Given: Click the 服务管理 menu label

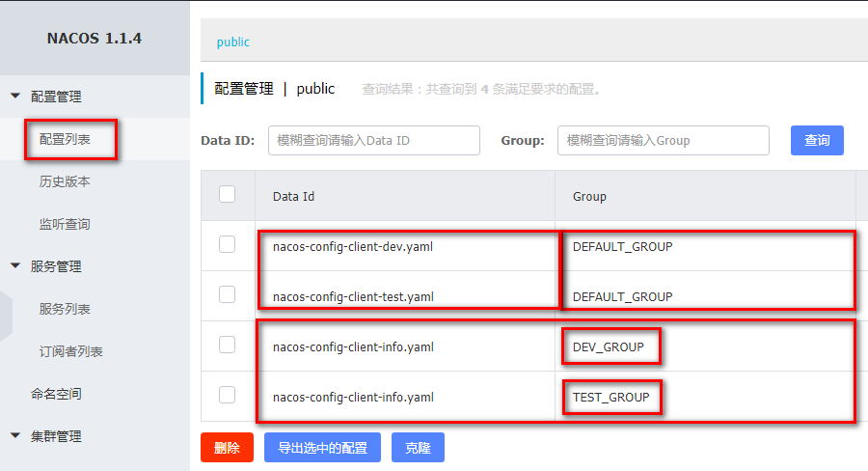Looking at the screenshot, I should coord(56,266).
